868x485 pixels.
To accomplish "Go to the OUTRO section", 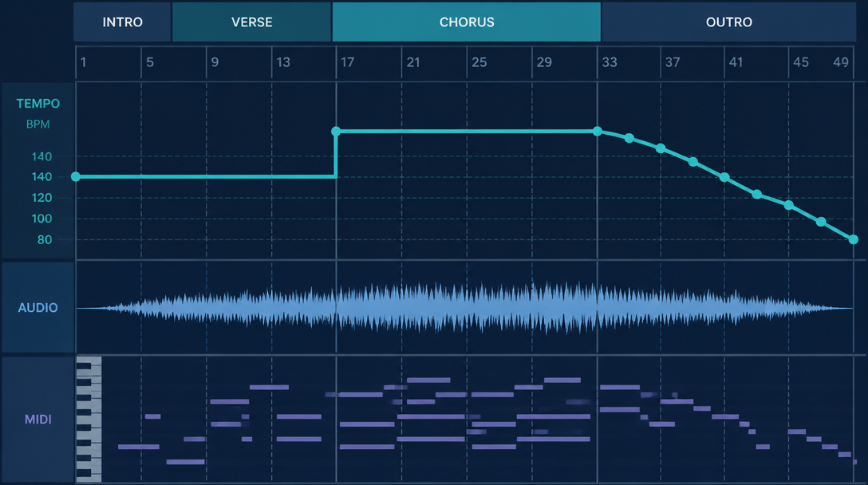I will [728, 22].
